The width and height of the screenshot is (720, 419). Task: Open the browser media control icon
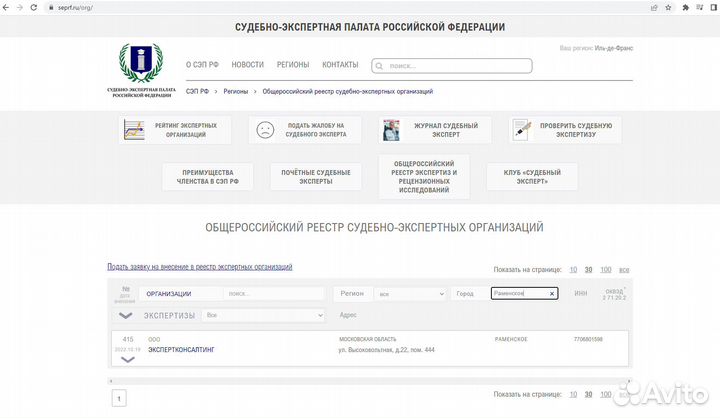pos(700,8)
